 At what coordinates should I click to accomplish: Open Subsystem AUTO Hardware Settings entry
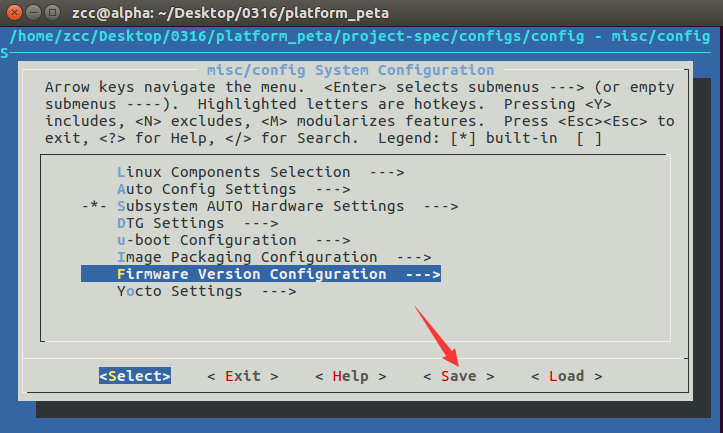pos(270,206)
